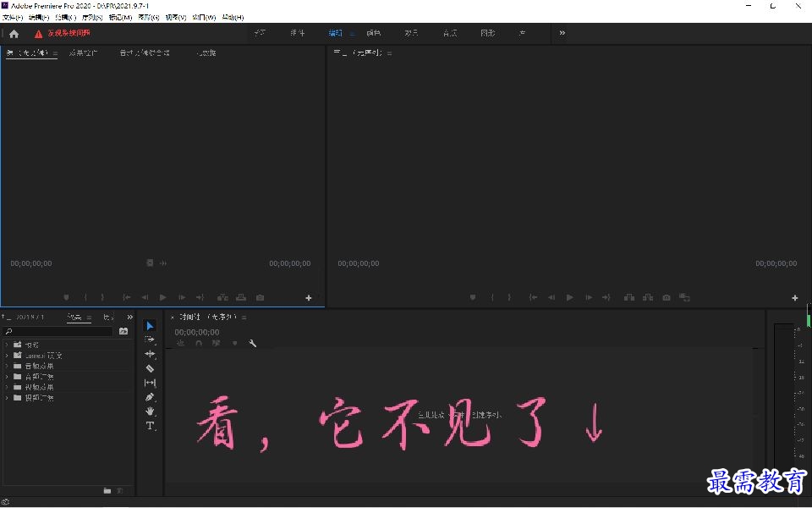Select the Slip tool
The height and width of the screenshot is (508, 812).
pyautogui.click(x=150, y=383)
